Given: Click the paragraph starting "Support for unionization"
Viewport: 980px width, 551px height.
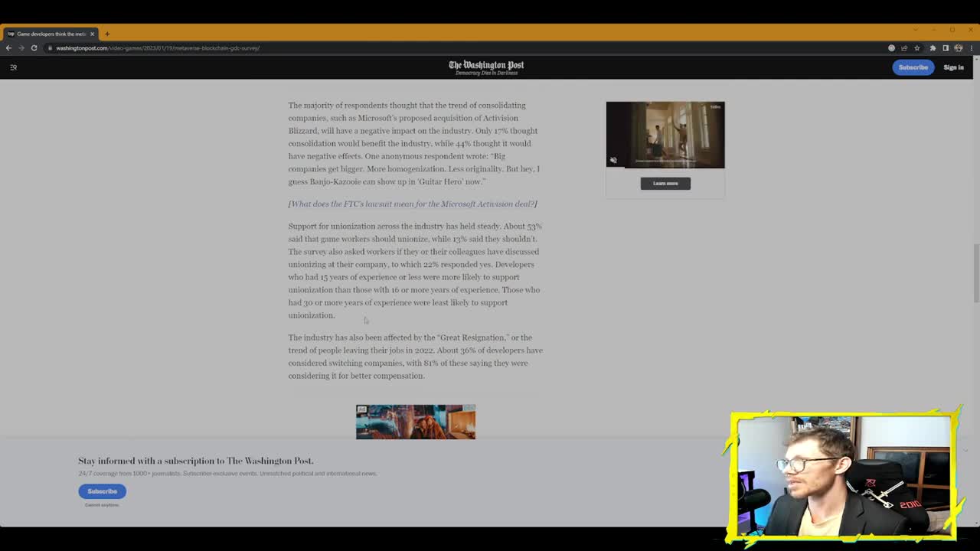Looking at the screenshot, I should 416,270.
